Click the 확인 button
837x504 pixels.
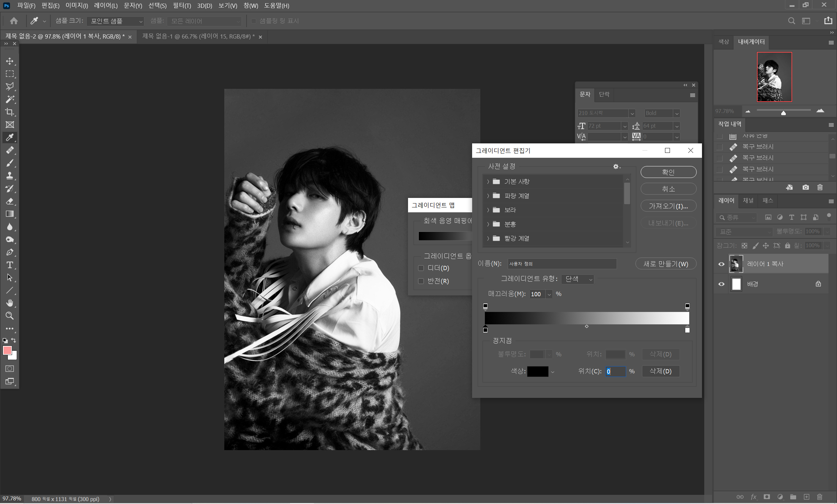pos(668,172)
